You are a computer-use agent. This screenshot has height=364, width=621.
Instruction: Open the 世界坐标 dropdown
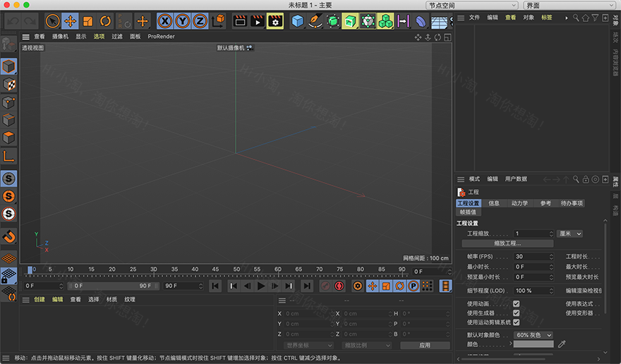pyautogui.click(x=308, y=346)
